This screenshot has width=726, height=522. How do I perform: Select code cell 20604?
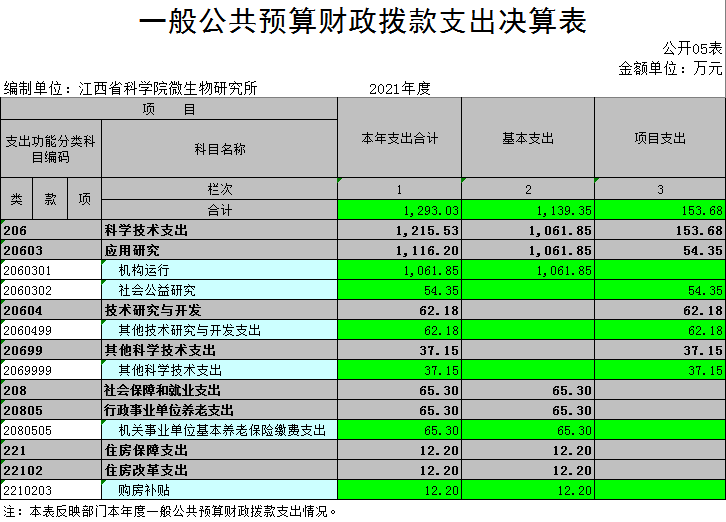pyautogui.click(x=51, y=310)
